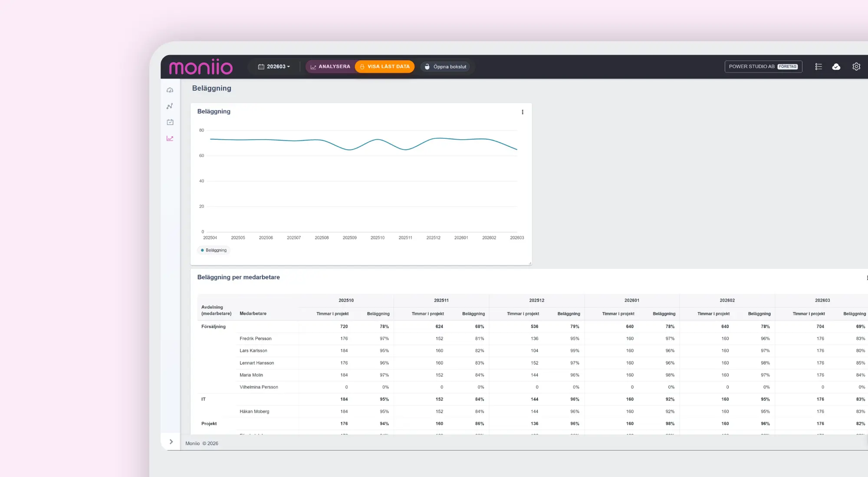The height and width of the screenshot is (477, 868).
Task: Click the 202512 column group header
Action: pyautogui.click(x=537, y=301)
